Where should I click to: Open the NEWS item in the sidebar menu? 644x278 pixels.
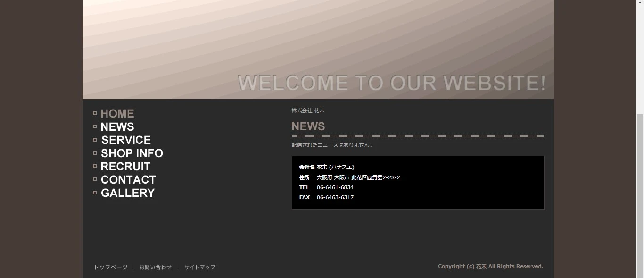point(117,127)
